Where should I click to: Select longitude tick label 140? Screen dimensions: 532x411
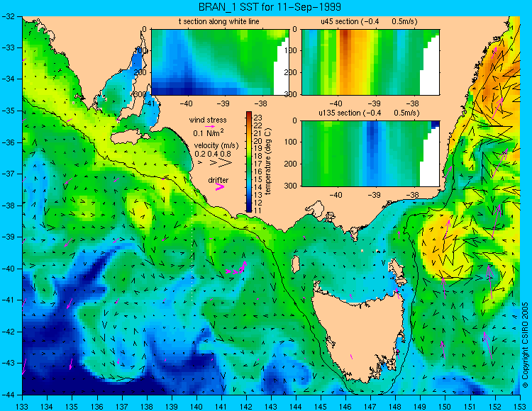pyautogui.click(x=196, y=406)
